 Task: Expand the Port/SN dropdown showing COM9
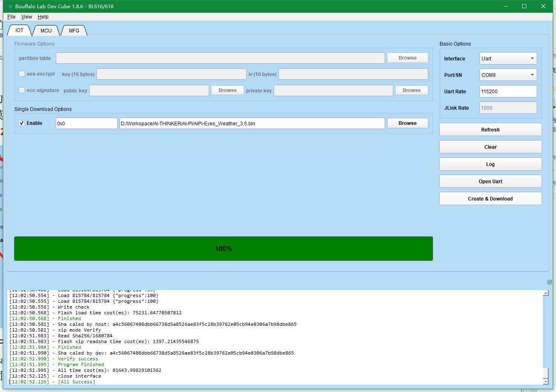[508, 75]
